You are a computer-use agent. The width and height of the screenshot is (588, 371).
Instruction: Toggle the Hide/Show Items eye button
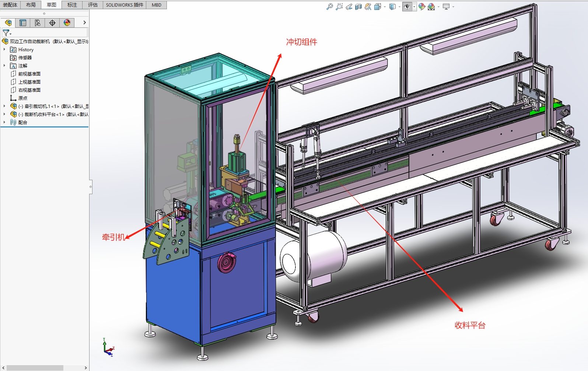[407, 7]
